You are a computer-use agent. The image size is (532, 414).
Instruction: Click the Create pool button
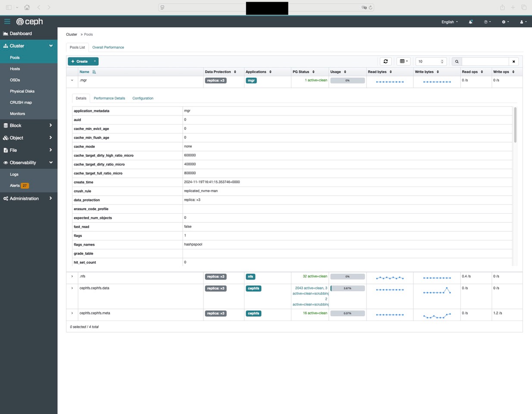pos(79,61)
